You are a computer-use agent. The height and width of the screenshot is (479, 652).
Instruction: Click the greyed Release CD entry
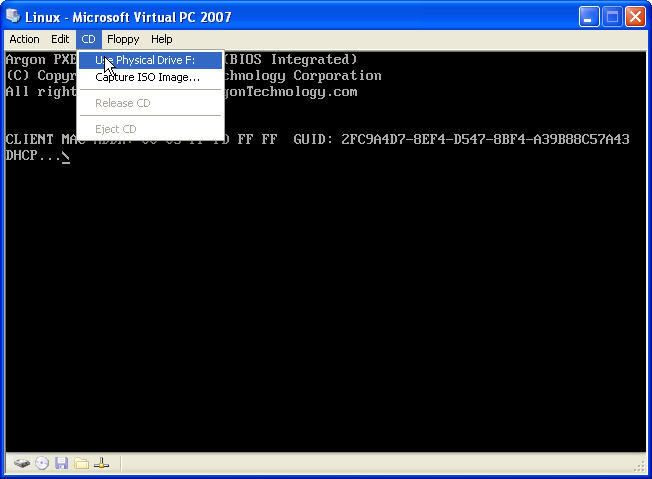pos(151,103)
